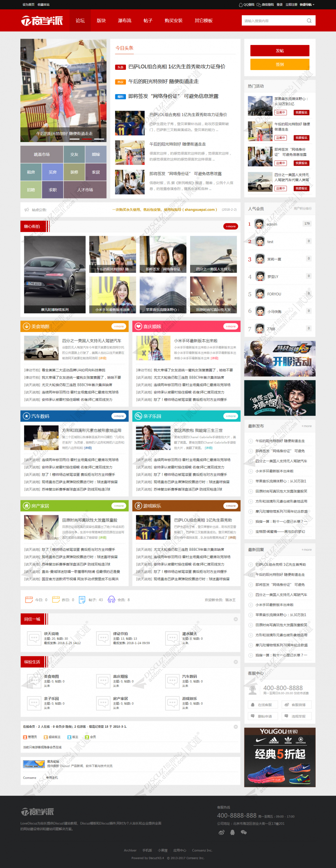Click the 设为首页 link
Viewport: 336px width, 868px height.
coord(28,5)
